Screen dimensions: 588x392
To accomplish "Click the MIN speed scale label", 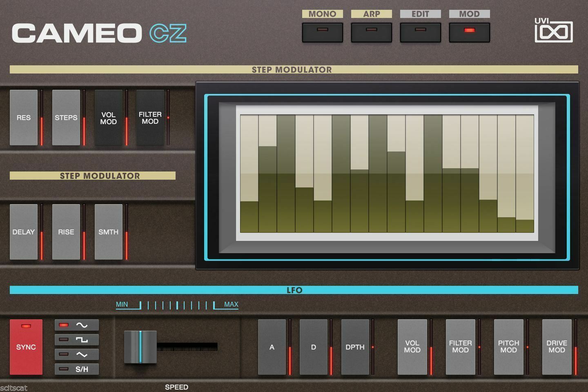I will [x=122, y=305].
